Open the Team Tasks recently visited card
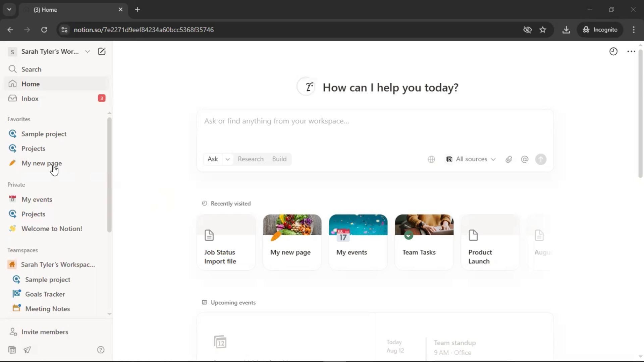 424,242
